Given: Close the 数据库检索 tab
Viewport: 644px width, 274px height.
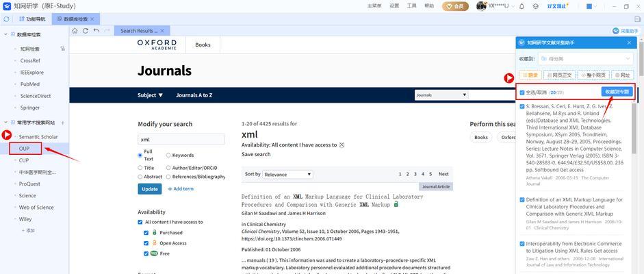Looking at the screenshot, I should tap(92, 19).
